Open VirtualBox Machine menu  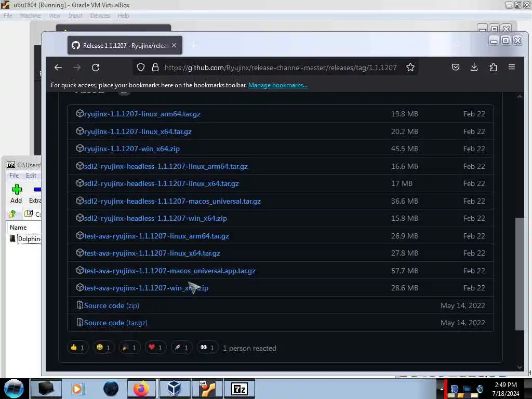pos(30,16)
